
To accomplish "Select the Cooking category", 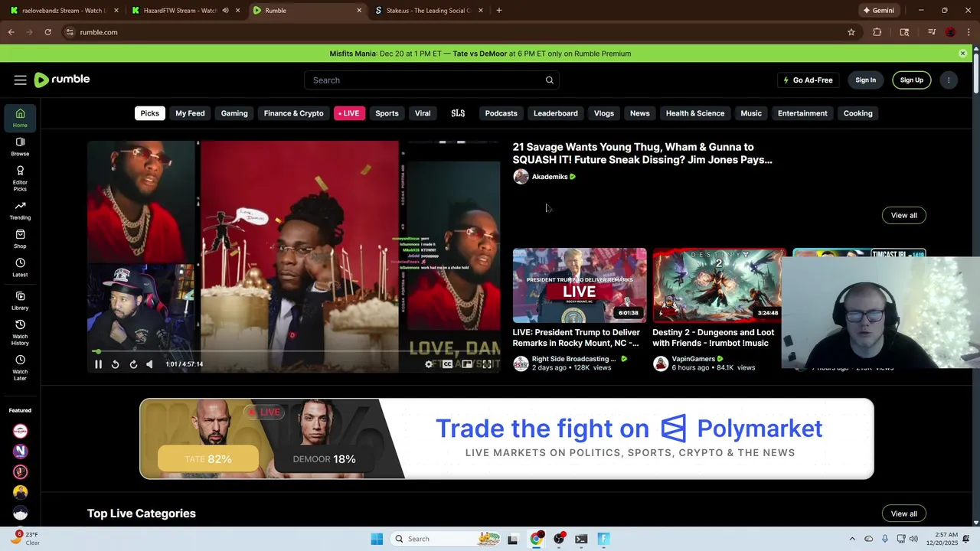I will pyautogui.click(x=858, y=113).
